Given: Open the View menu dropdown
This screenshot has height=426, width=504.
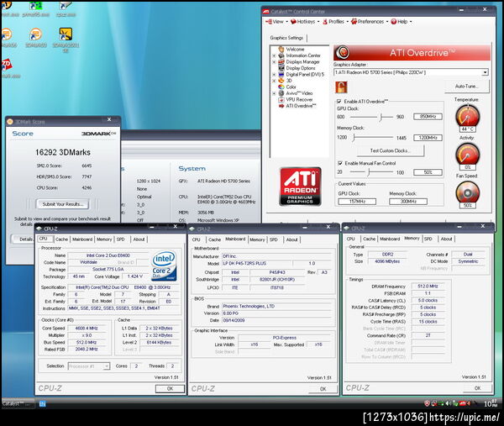Looking at the screenshot, I should pos(276,22).
